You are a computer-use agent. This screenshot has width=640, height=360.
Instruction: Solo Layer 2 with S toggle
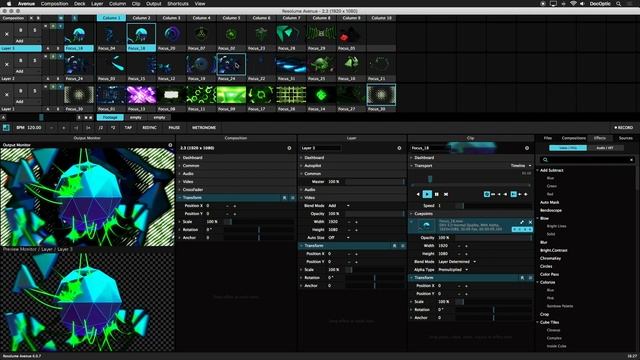click(x=35, y=60)
